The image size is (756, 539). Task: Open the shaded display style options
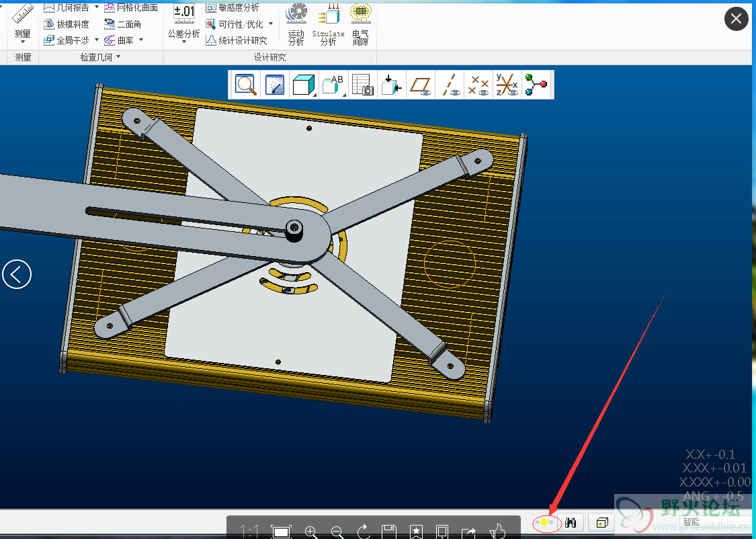click(304, 85)
